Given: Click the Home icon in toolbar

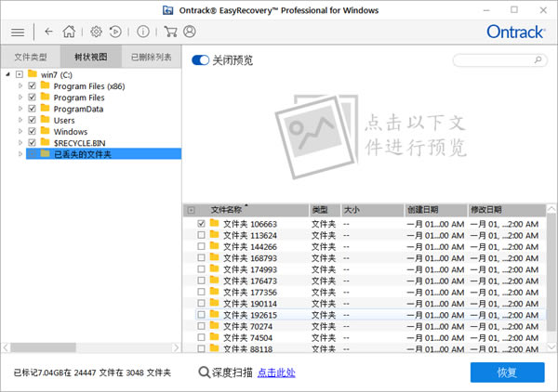Looking at the screenshot, I should pos(70,32).
